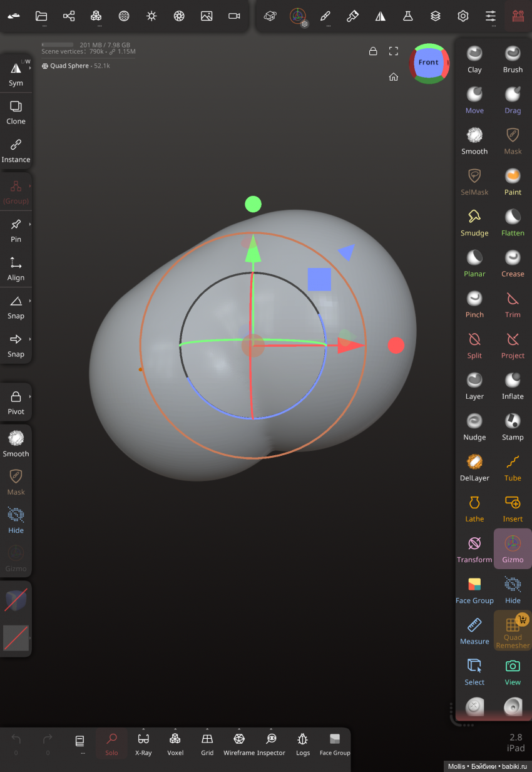Click the Clone button
532x772 pixels.
[16, 111]
